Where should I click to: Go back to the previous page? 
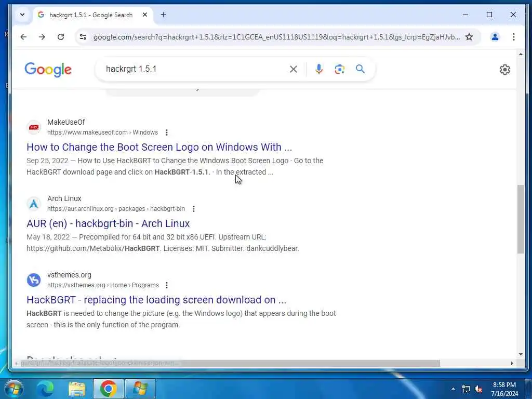pos(23,37)
